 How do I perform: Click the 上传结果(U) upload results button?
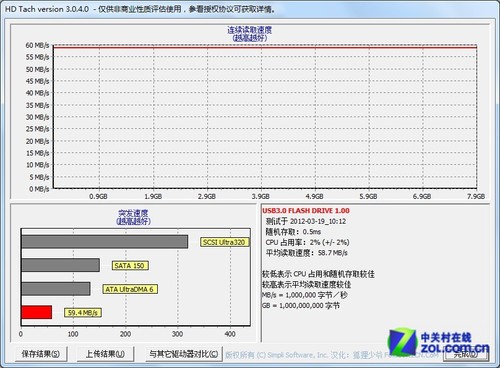(x=105, y=354)
